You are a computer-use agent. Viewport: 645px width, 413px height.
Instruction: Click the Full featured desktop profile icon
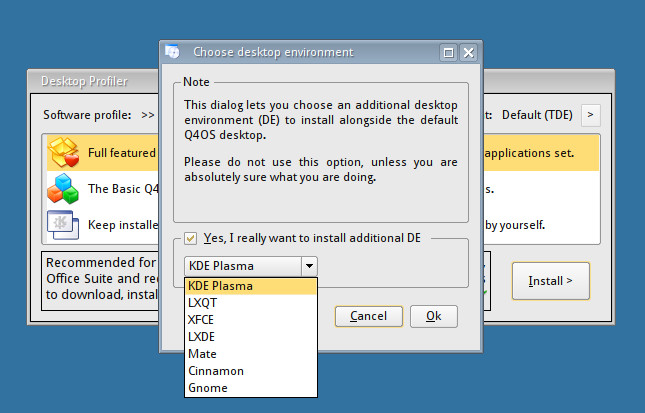(x=63, y=153)
